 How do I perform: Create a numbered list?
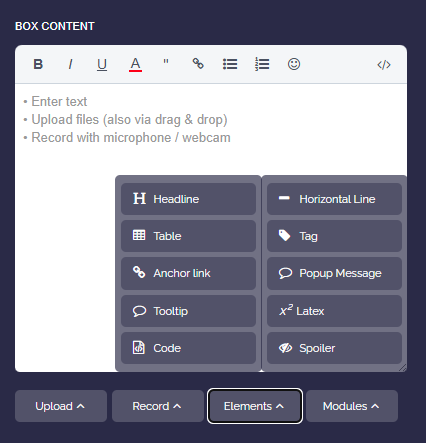262,64
